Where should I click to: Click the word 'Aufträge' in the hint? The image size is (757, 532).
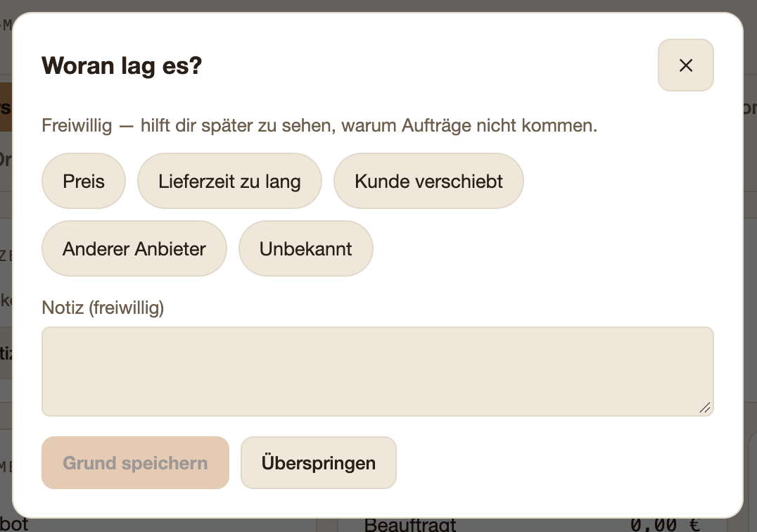coord(436,125)
